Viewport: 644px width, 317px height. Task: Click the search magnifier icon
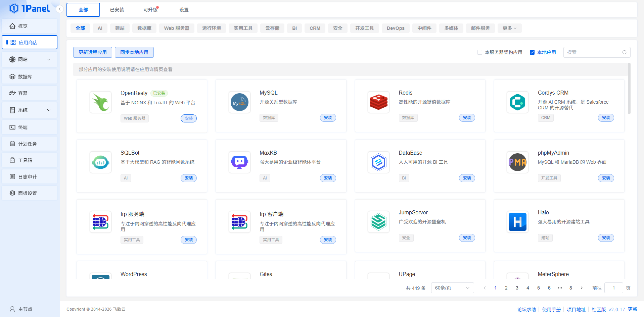coord(624,52)
